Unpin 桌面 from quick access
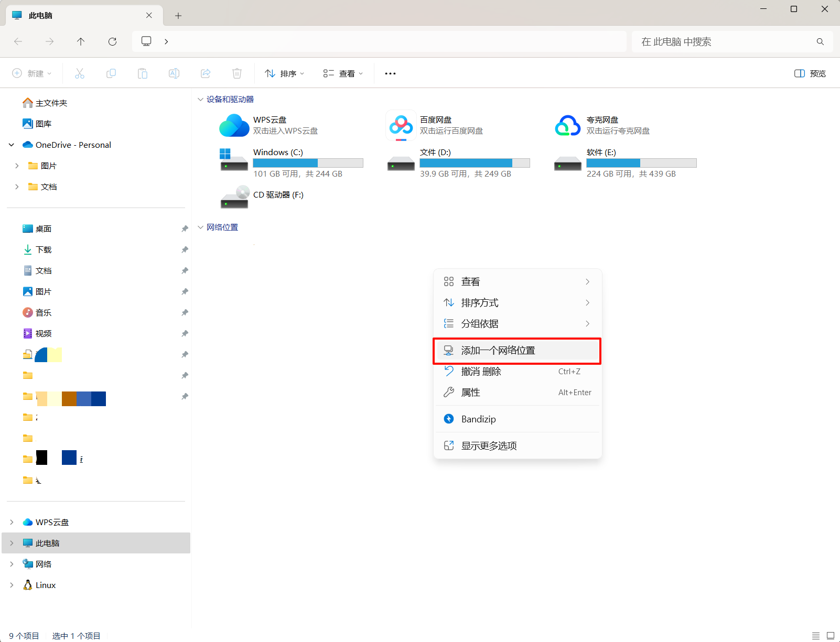The width and height of the screenshot is (840, 642). 185,229
